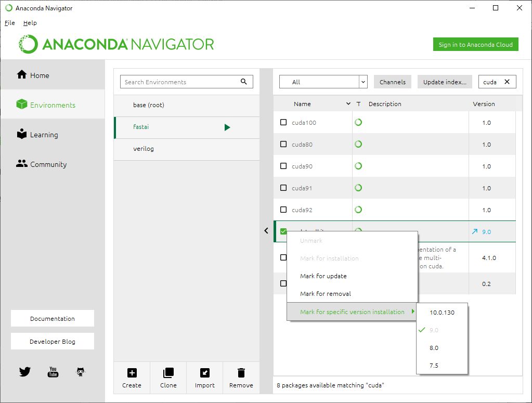The image size is (532, 403).
Task: Minimize the Anaconda Navigator window
Action: pyautogui.click(x=472, y=8)
